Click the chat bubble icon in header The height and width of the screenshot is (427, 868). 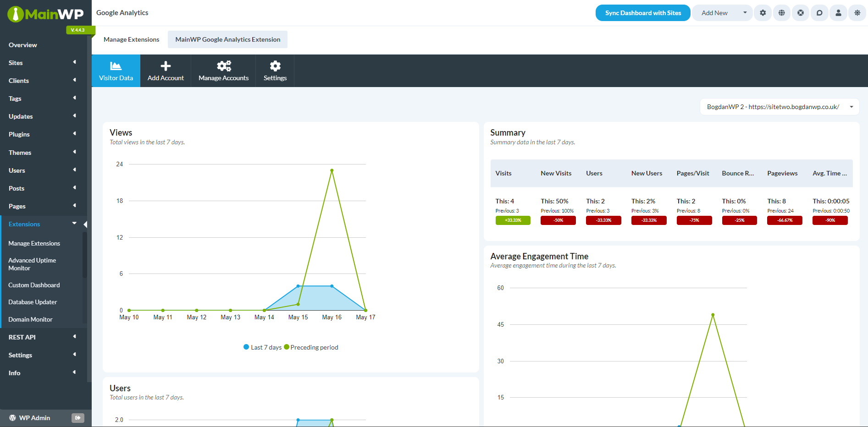click(820, 13)
